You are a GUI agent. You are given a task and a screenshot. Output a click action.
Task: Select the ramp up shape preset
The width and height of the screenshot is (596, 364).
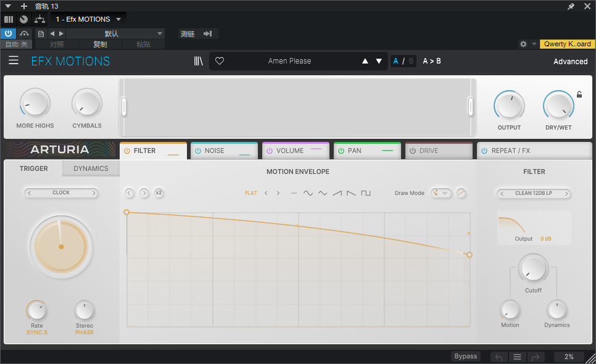click(x=337, y=193)
